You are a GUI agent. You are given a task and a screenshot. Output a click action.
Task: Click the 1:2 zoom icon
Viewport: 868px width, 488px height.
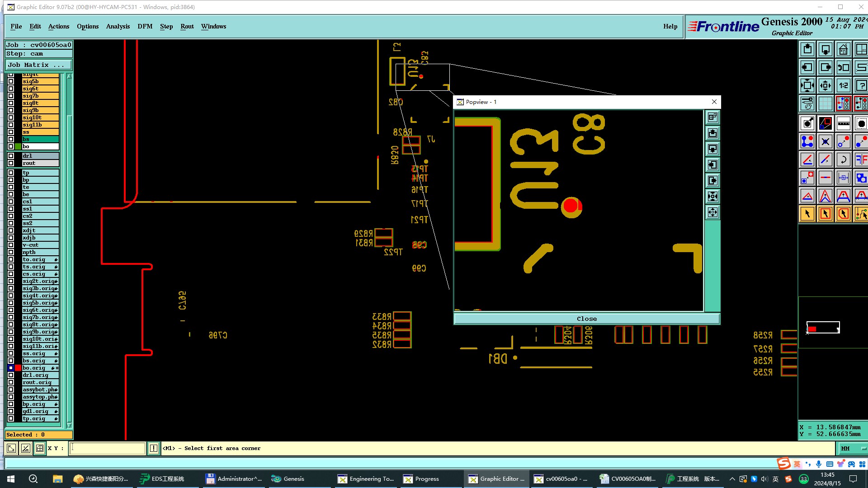(843, 85)
